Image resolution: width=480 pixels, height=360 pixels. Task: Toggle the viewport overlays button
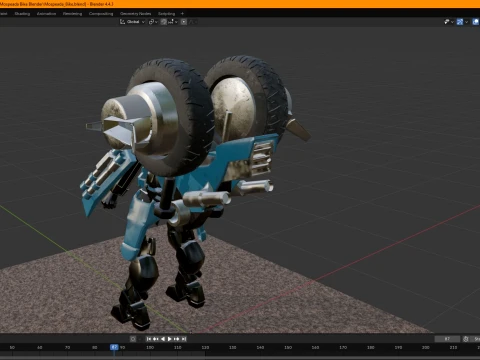click(x=476, y=22)
